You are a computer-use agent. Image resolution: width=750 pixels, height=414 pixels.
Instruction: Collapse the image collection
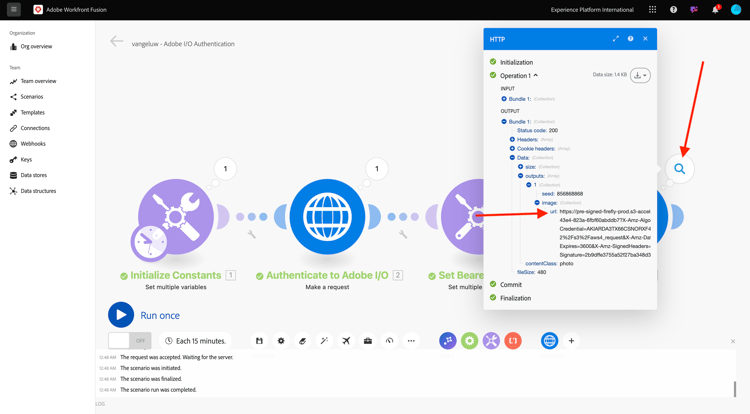537,203
